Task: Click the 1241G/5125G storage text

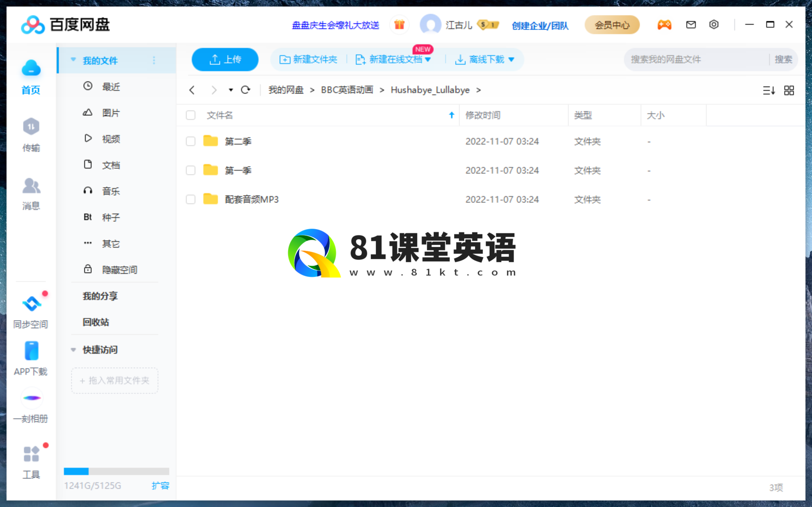Action: [92, 485]
